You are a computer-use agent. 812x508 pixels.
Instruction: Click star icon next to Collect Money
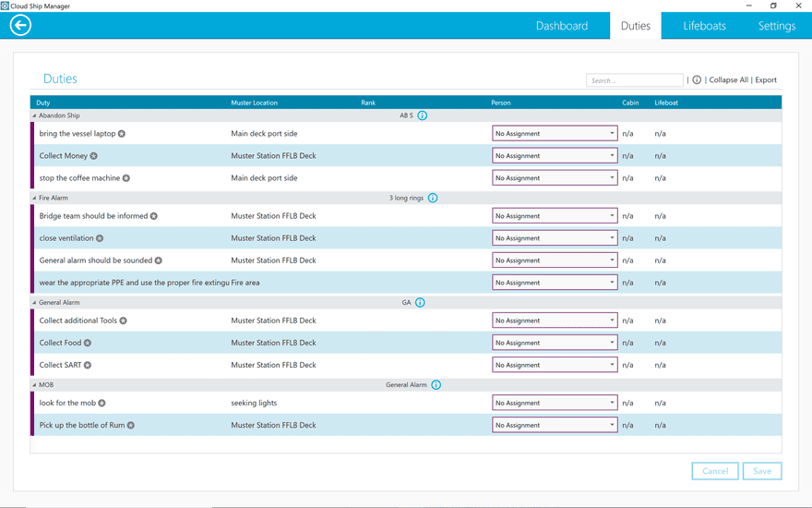[x=94, y=156]
